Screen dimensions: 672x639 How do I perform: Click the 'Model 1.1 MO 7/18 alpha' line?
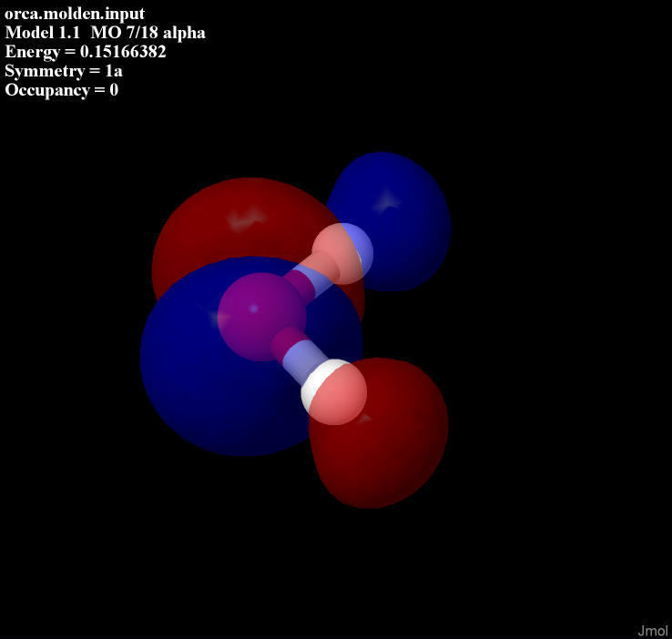(105, 33)
